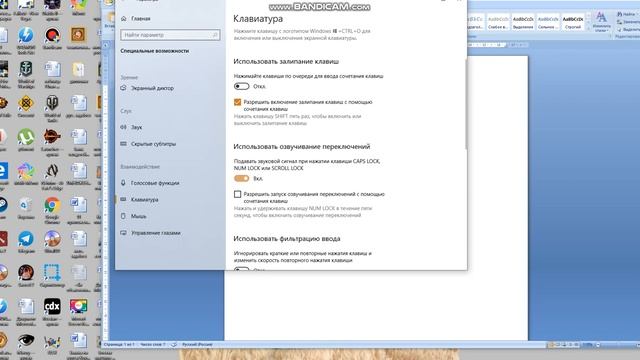
Task: Go to Главная in the Settings sidebar
Action: 141,19
